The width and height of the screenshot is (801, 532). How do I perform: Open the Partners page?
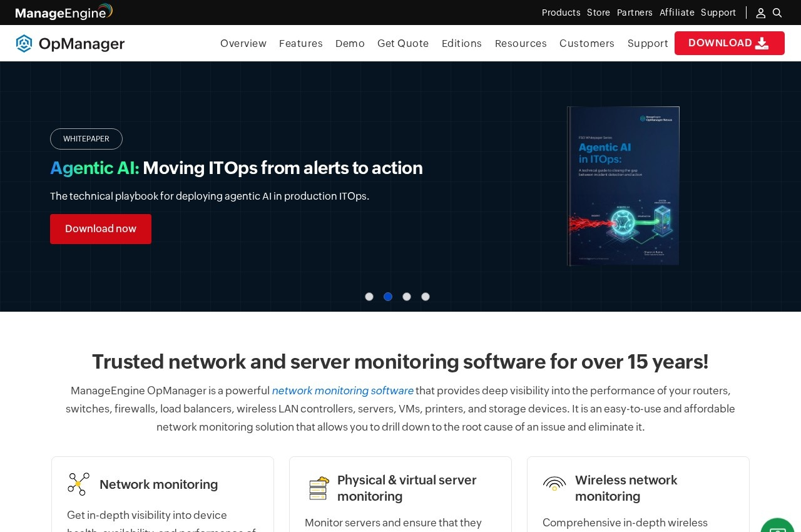click(635, 13)
